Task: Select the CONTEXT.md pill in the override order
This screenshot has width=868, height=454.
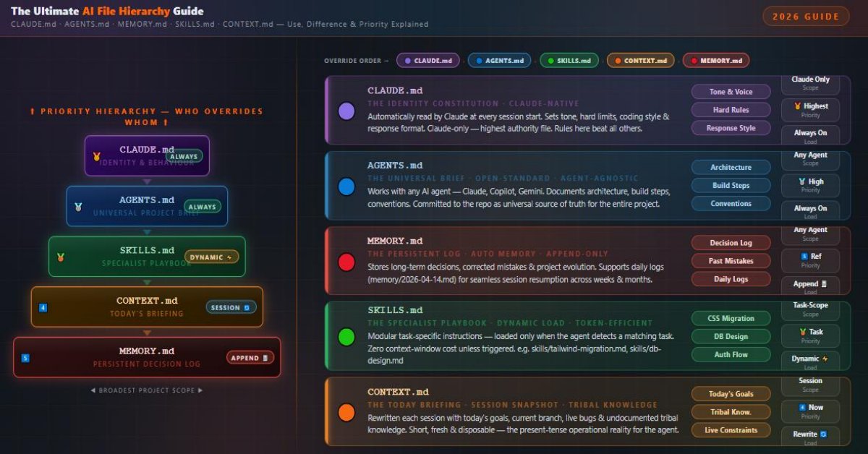Action: tap(640, 61)
